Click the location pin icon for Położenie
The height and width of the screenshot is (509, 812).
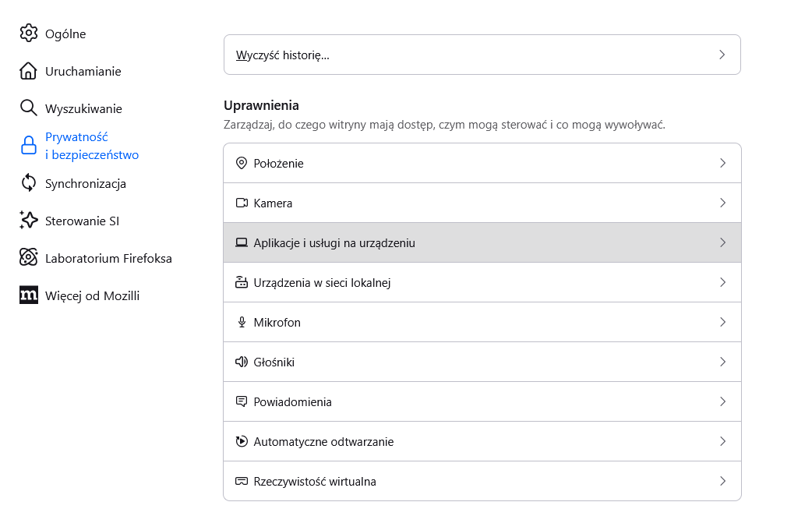click(242, 163)
